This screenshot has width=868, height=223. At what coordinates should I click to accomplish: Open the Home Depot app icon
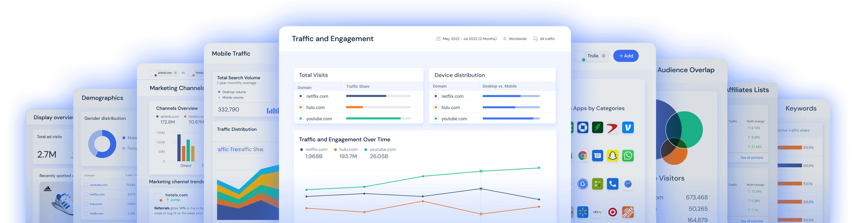pyautogui.click(x=628, y=212)
